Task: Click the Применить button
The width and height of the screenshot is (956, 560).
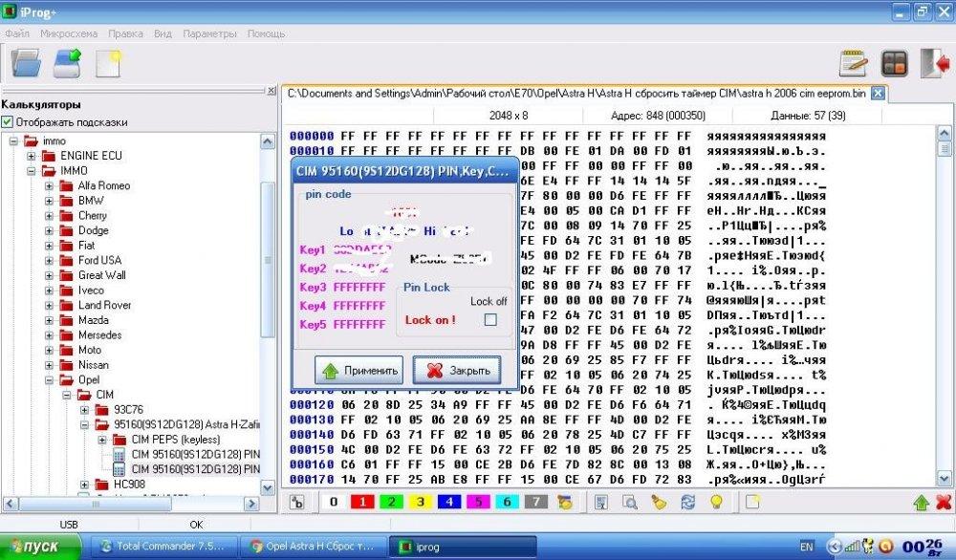Action: [359, 370]
